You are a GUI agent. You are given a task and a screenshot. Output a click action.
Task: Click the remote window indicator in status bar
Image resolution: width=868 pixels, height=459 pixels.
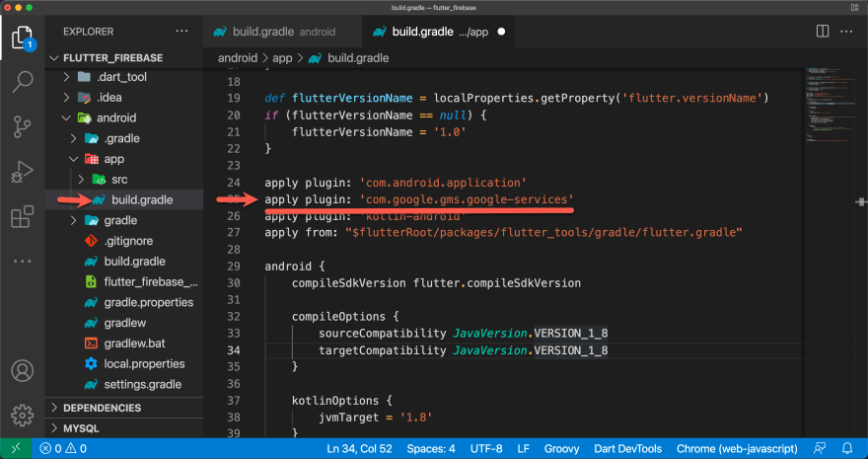point(16,448)
